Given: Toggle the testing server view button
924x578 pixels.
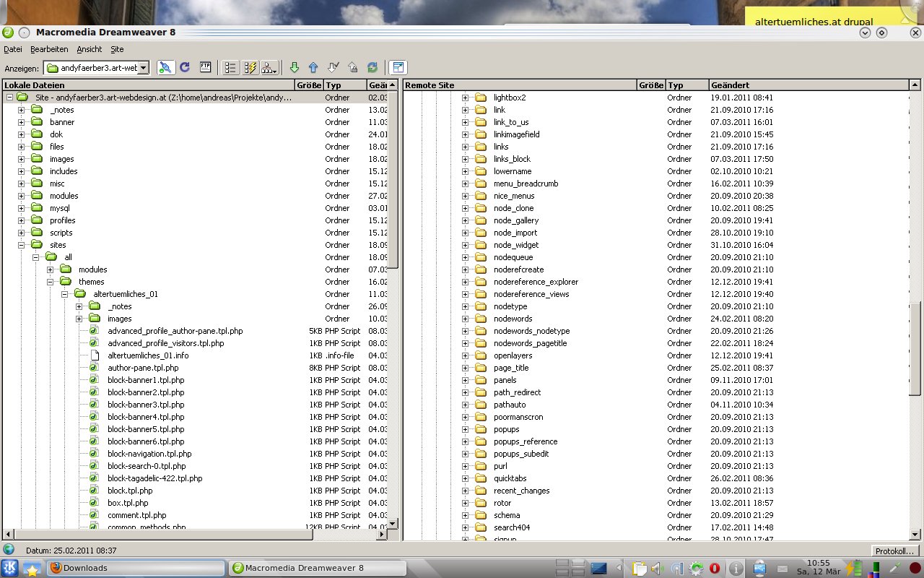Looking at the screenshot, I should pos(250,67).
